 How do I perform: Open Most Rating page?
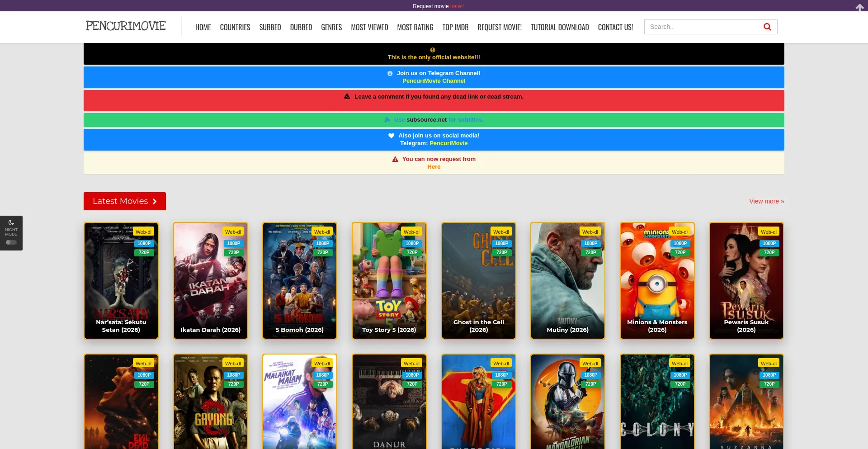415,27
